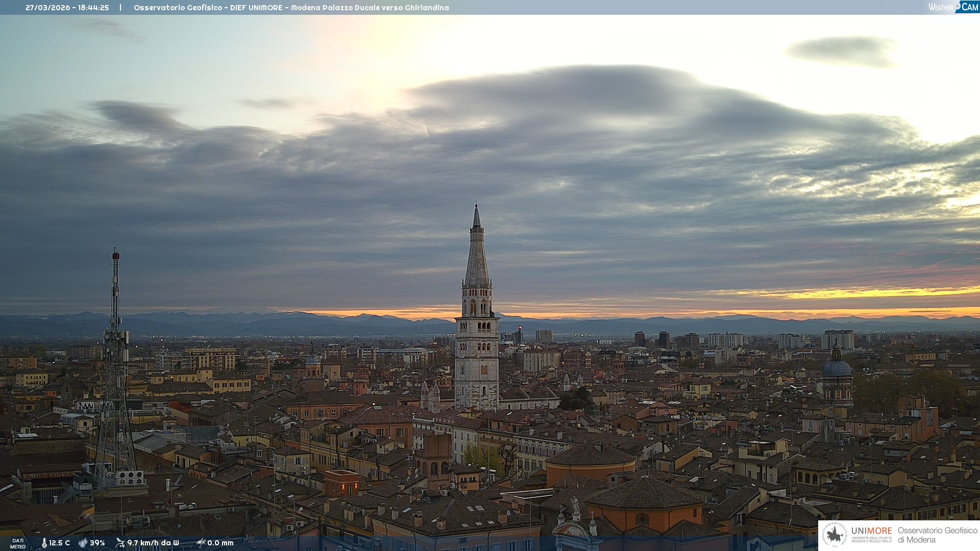This screenshot has height=551, width=980.
Task: Click the Università degli Studi subtitle text
Action: 871,539
